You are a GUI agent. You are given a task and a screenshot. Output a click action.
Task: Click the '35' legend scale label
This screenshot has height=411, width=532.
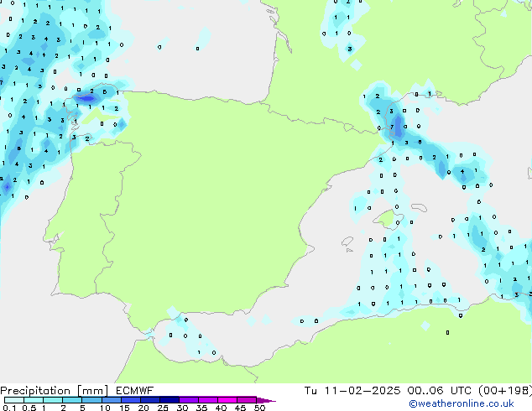tap(201, 408)
